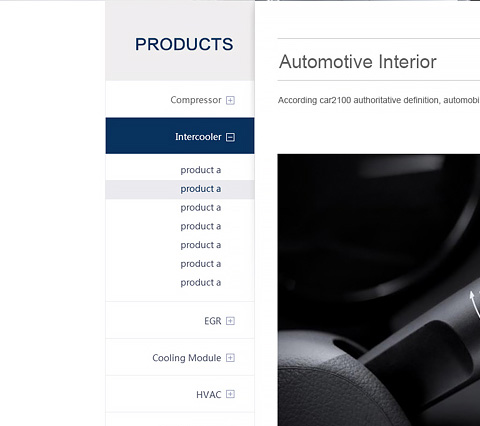
Task: Open the HVAC category label
Action: [209, 395]
